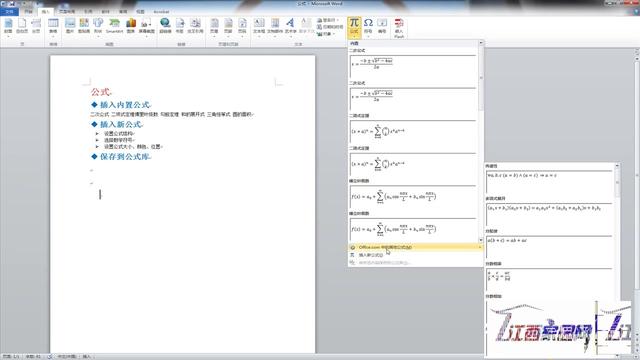Click the Drop Cap icon
This screenshot has height=360, width=640.
point(306,27)
